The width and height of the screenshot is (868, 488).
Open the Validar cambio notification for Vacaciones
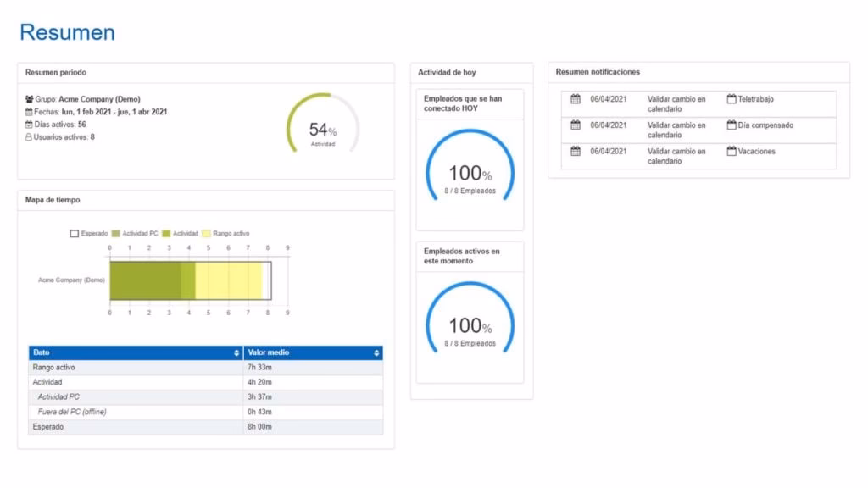coord(676,156)
